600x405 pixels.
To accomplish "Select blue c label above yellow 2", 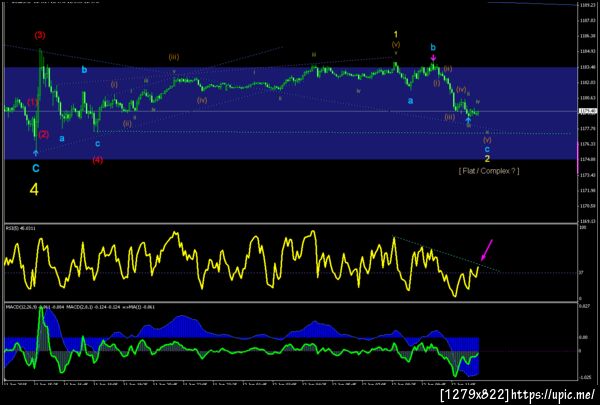I will (487, 149).
